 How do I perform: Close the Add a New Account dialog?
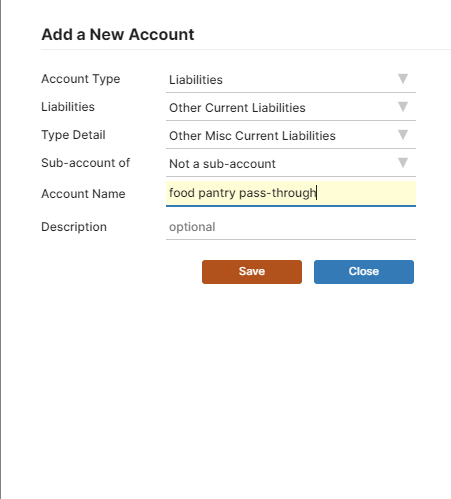point(364,272)
